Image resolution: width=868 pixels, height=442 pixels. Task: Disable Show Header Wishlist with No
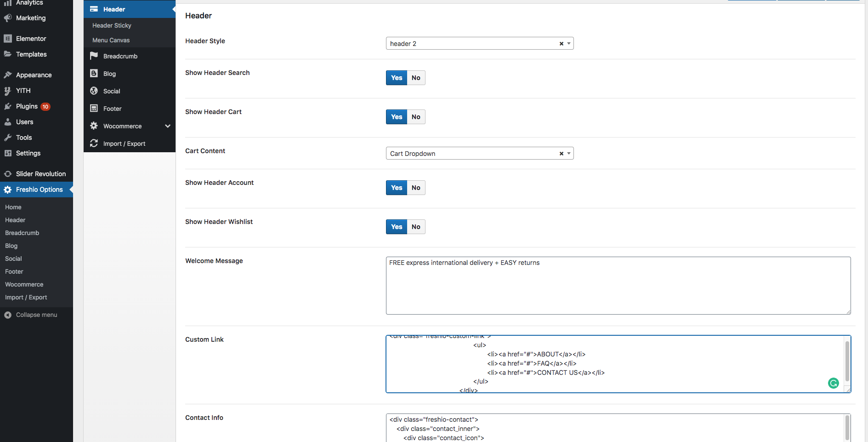click(x=416, y=227)
